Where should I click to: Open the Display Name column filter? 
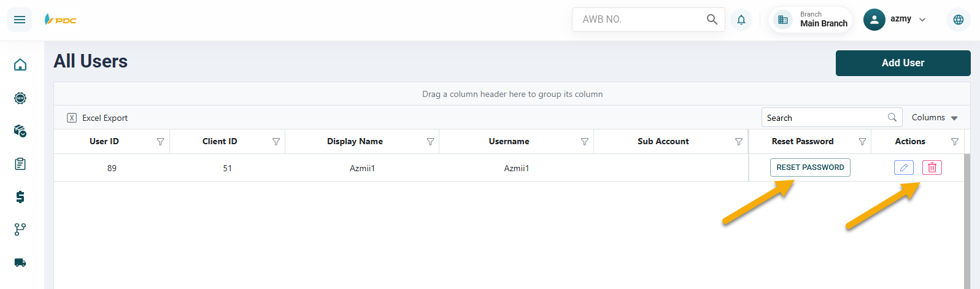(x=430, y=142)
